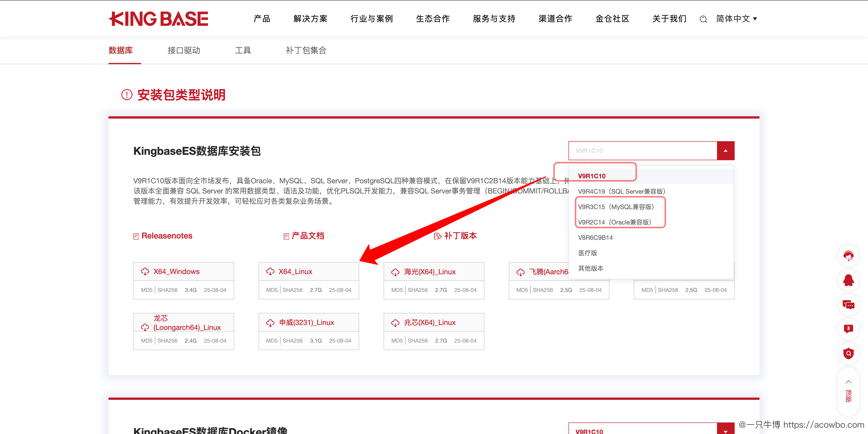868x434 pixels.
Task: Select V9R3C15 (MySQL兼容版) option
Action: [x=651, y=207]
